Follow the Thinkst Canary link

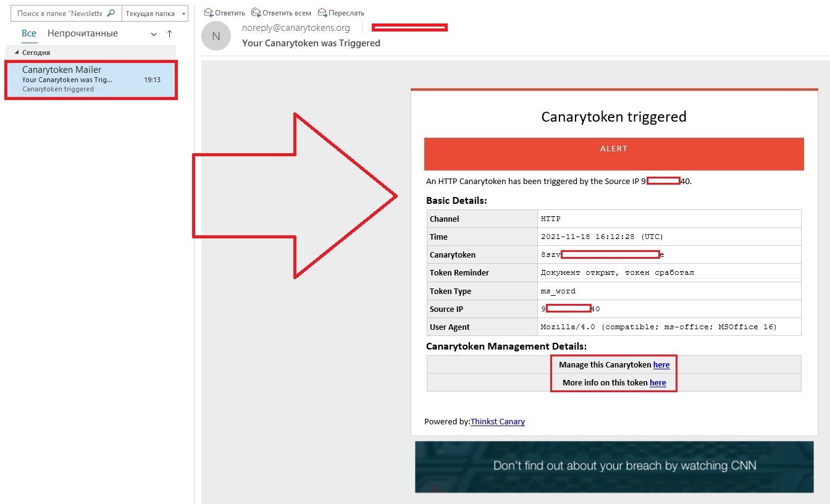pyautogui.click(x=498, y=421)
